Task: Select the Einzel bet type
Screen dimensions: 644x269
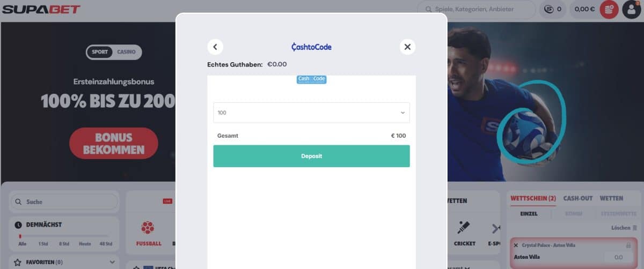Action: (x=529, y=214)
